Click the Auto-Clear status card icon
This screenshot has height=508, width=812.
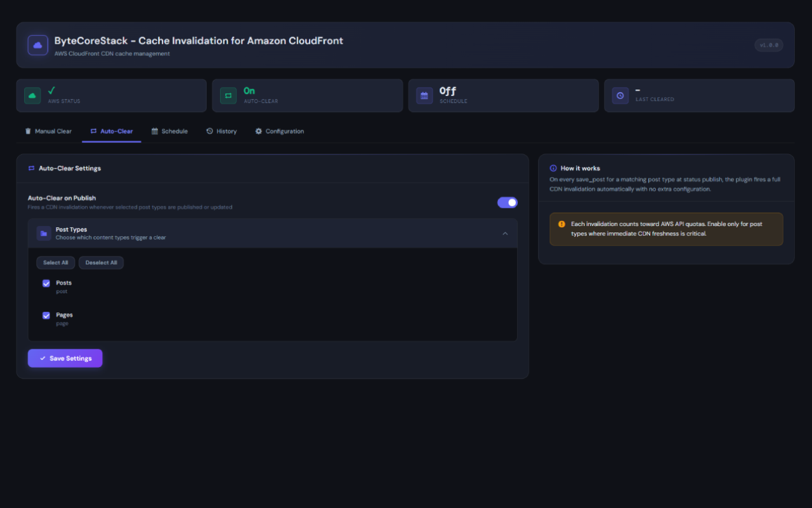(228, 95)
